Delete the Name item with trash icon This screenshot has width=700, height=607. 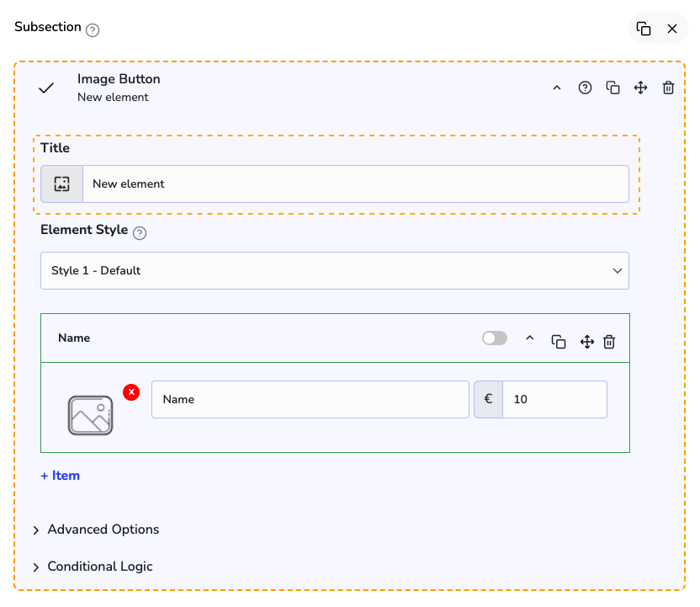pos(610,341)
